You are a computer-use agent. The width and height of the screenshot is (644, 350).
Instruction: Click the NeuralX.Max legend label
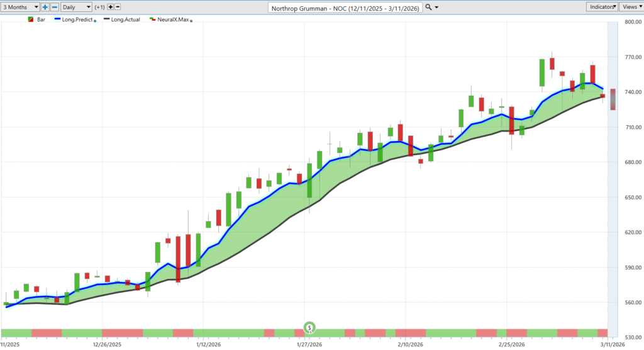(x=173, y=20)
